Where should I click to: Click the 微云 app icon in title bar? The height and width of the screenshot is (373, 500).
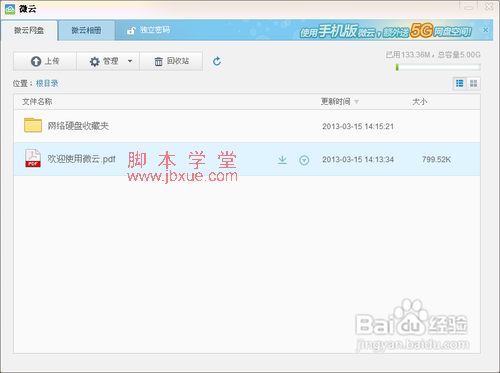click(x=10, y=9)
